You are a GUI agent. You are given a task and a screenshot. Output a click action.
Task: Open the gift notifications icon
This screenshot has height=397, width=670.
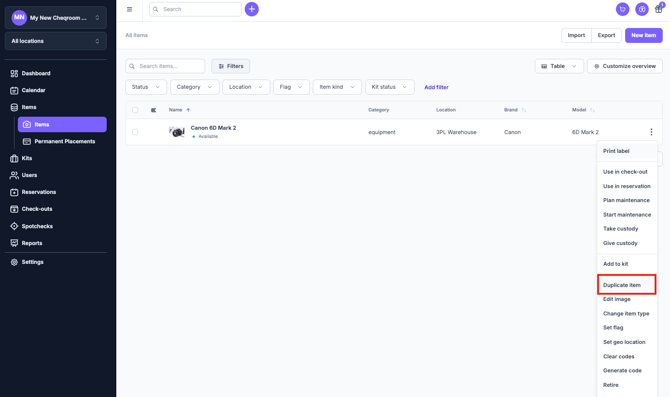point(659,9)
